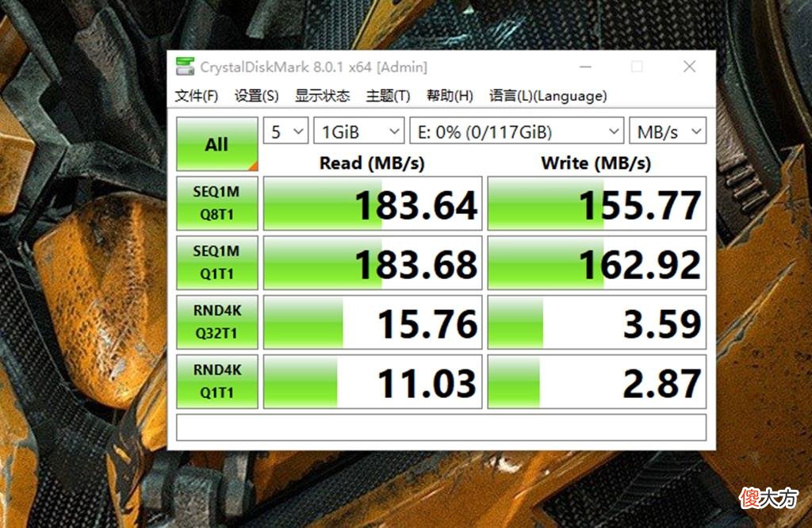Select the 15.76 RND4K Q32T1 read result
The image size is (812, 528).
point(373,322)
